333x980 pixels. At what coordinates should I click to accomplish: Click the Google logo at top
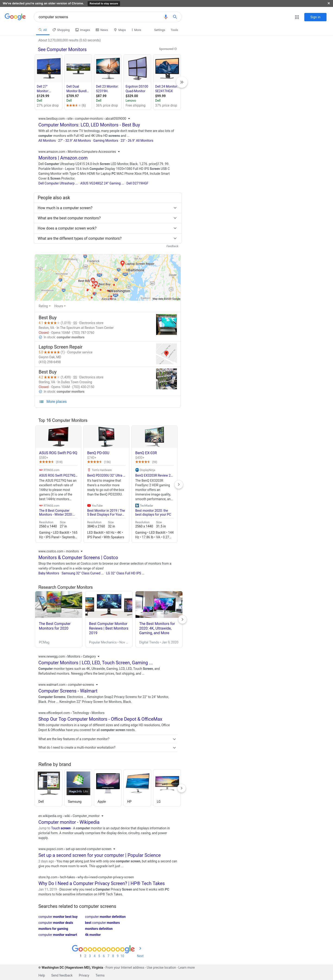tap(15, 17)
